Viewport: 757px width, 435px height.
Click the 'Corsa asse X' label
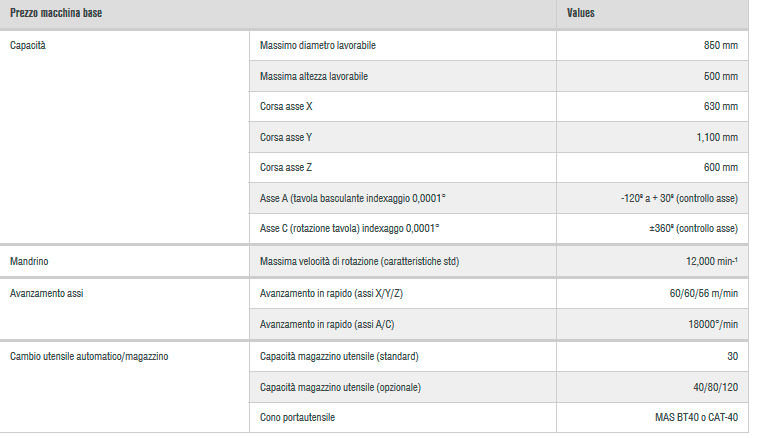click(286, 106)
